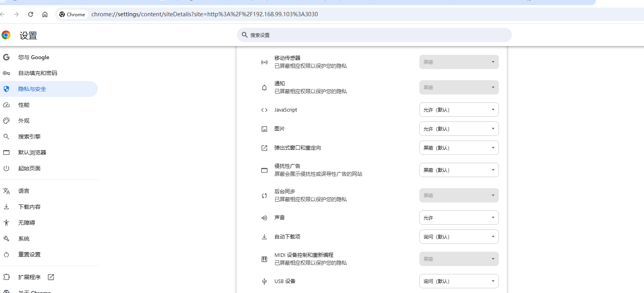Click the JavaScript code brackets icon
The width and height of the screenshot is (644, 293).
(264, 110)
